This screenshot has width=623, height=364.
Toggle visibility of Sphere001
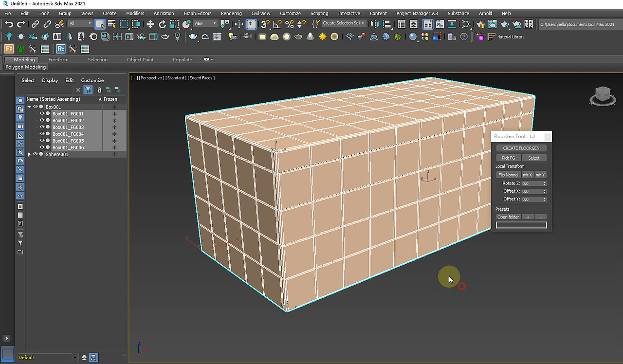pyautogui.click(x=35, y=154)
